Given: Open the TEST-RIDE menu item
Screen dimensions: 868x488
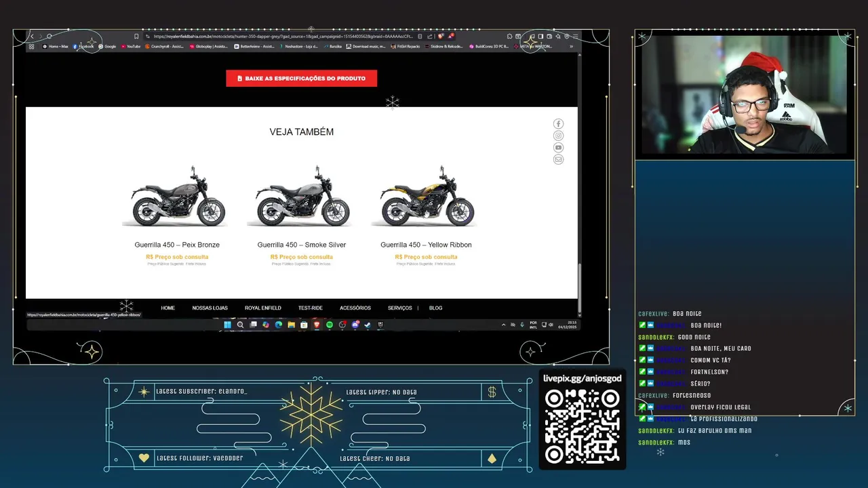Looking at the screenshot, I should click(x=310, y=308).
